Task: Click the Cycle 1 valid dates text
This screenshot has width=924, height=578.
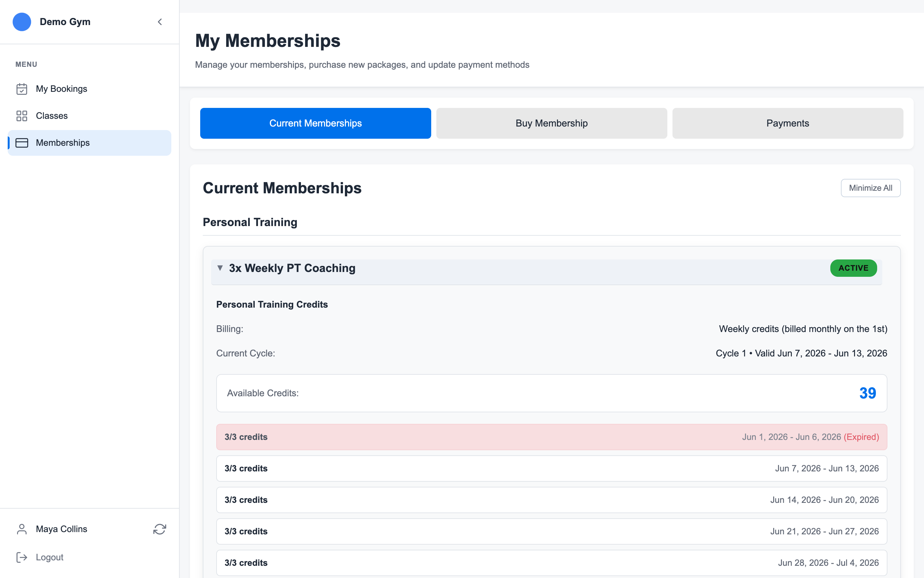Action: (x=801, y=353)
